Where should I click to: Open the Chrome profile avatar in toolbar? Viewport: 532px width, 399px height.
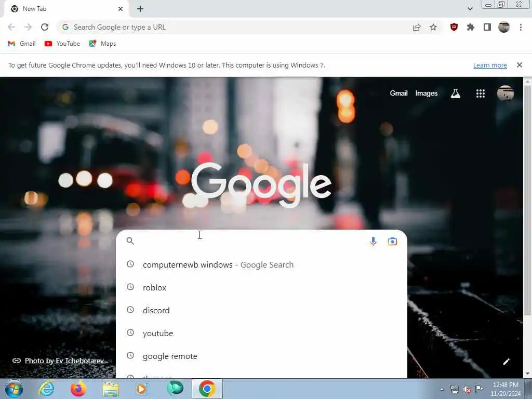504,27
